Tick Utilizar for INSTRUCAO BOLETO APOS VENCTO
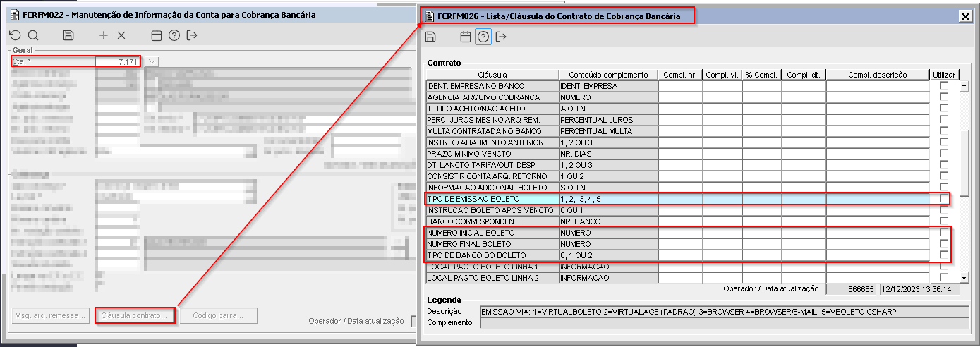Image resolution: width=980 pixels, height=347 pixels. click(x=944, y=210)
